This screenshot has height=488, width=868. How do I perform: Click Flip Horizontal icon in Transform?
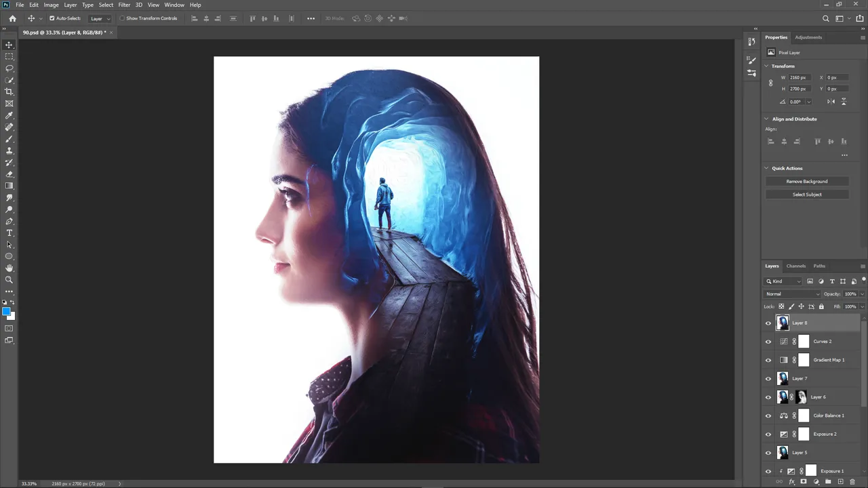coord(831,102)
